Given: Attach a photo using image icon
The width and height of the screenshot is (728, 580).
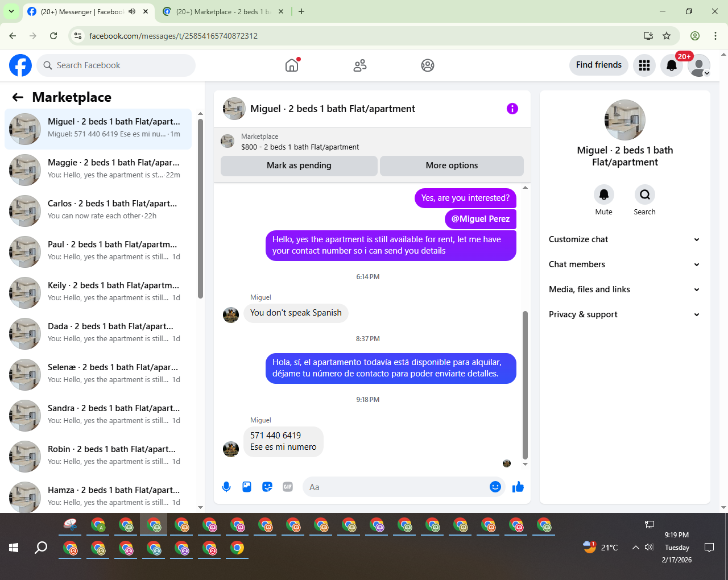Looking at the screenshot, I should pos(247,487).
